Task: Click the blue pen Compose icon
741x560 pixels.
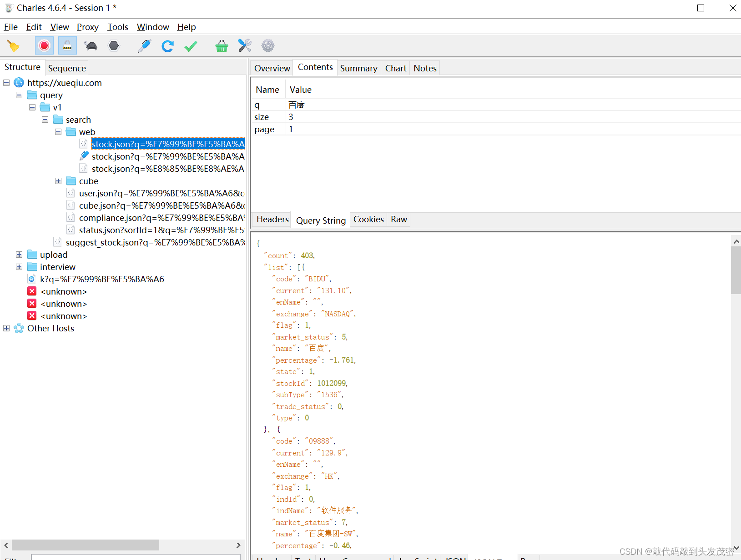Action: pos(144,46)
